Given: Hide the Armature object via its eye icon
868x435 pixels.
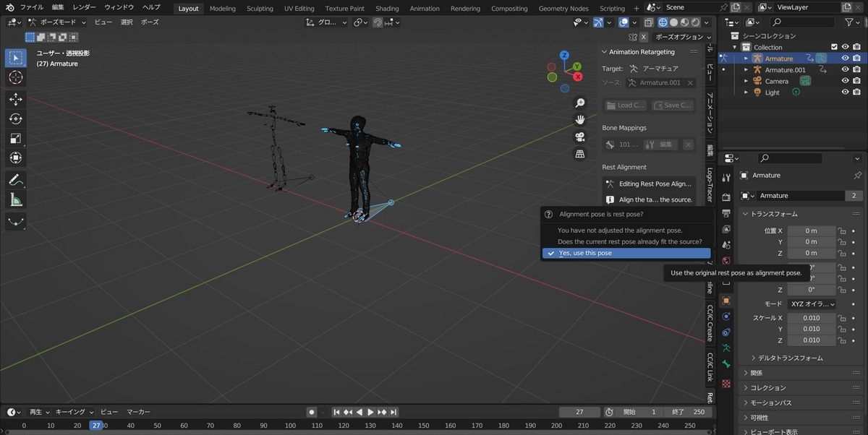Looking at the screenshot, I should [x=845, y=59].
